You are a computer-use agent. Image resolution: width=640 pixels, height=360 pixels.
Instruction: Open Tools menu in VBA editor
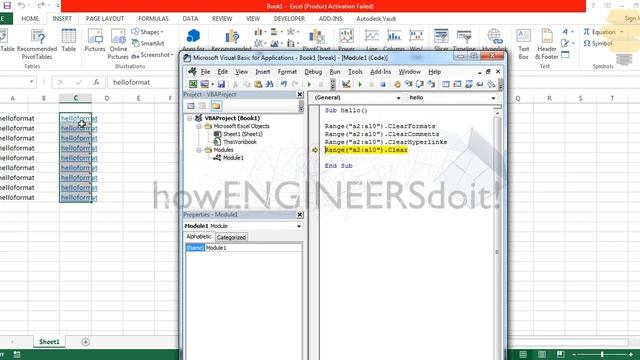pos(355,72)
